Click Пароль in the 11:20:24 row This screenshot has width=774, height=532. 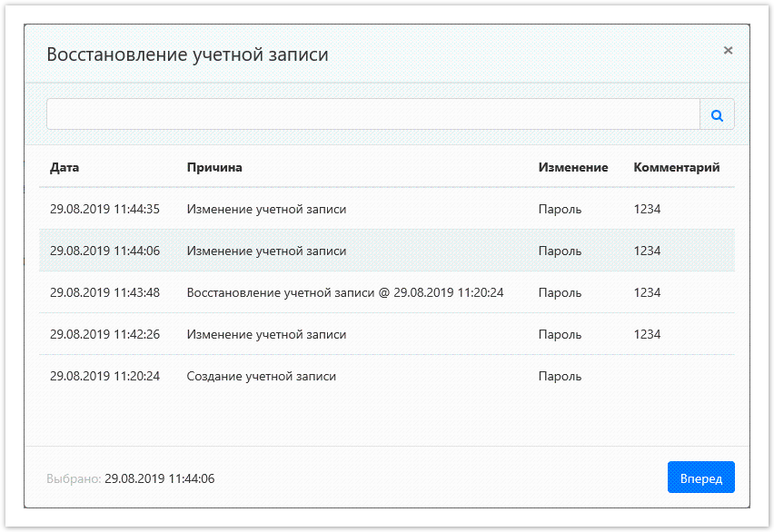[560, 377]
